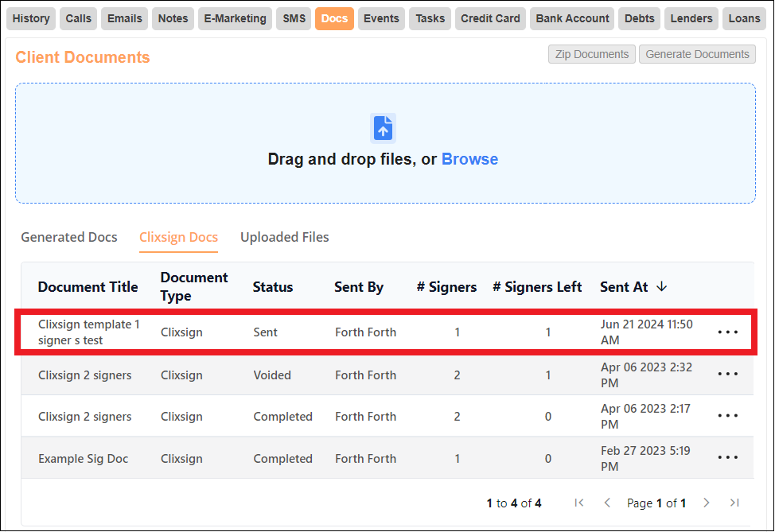The image size is (775, 532).
Task: Click 'Feb 27 2023 5:19 PM' date cell
Action: [645, 458]
